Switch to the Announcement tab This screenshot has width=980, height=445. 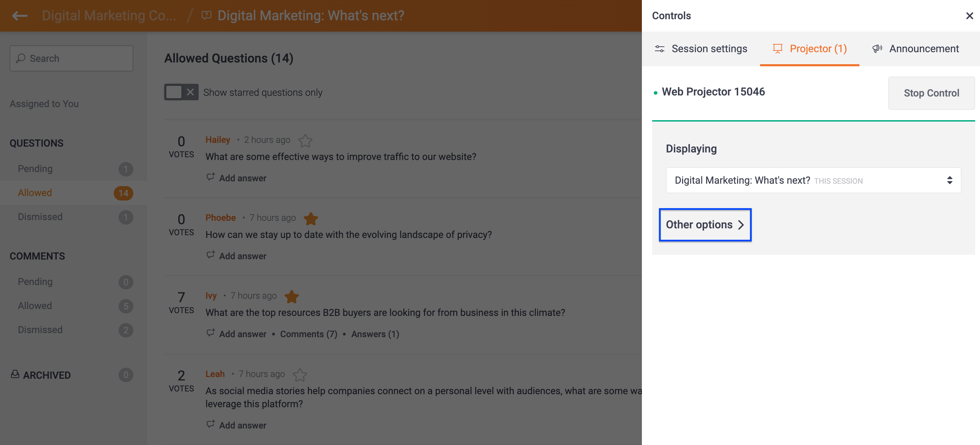pos(916,49)
